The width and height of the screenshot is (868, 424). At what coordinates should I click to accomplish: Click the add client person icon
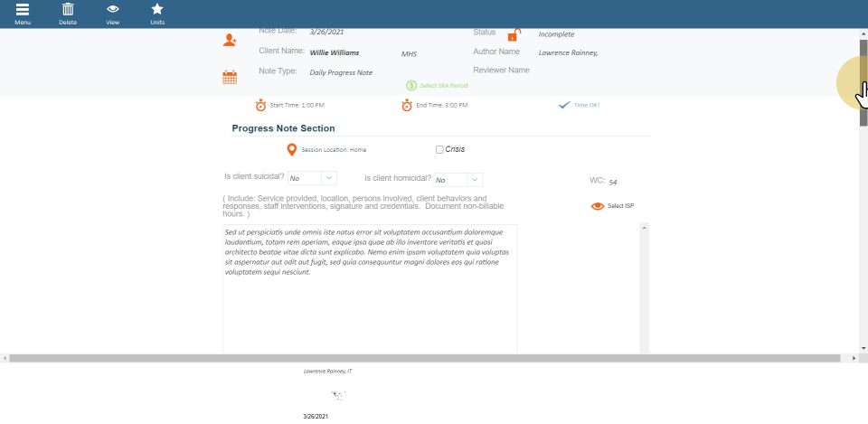pos(230,40)
